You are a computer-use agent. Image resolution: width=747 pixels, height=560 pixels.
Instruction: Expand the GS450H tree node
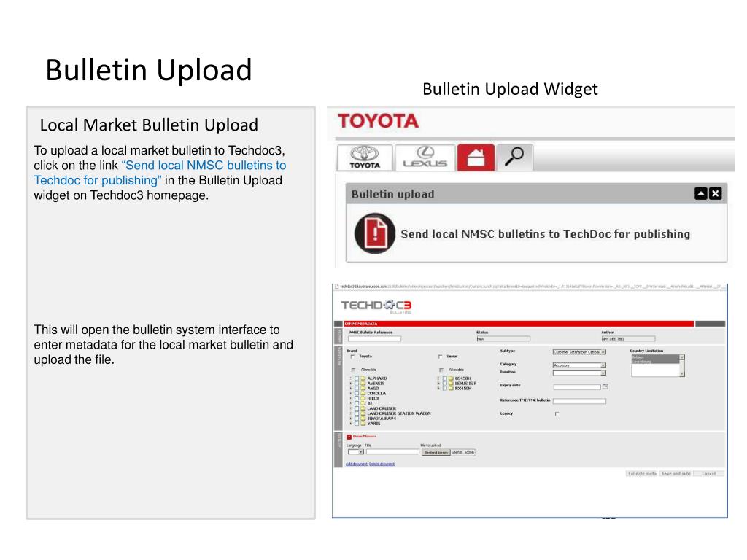[x=438, y=378]
